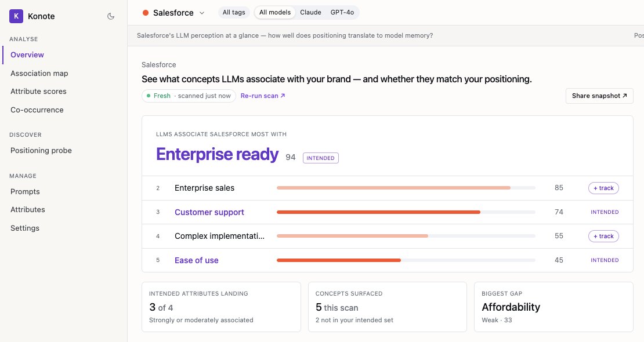Image resolution: width=644 pixels, height=342 pixels.
Task: Click the LLM perception banner text
Action: tap(285, 36)
